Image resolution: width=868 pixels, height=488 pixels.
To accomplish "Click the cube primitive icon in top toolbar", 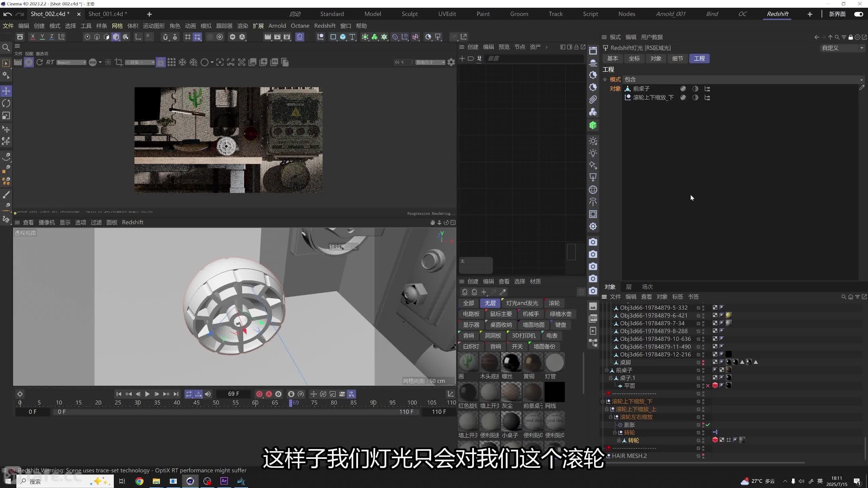I will tap(343, 37).
